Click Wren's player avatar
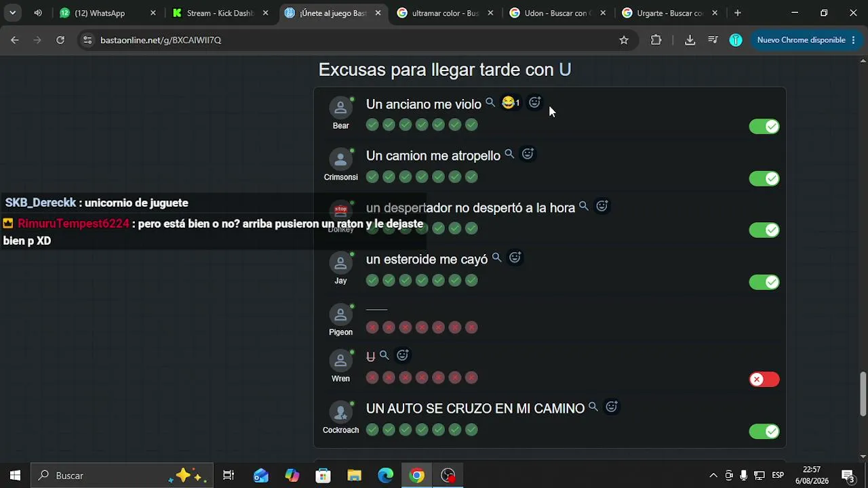Image resolution: width=868 pixels, height=488 pixels. click(340, 361)
